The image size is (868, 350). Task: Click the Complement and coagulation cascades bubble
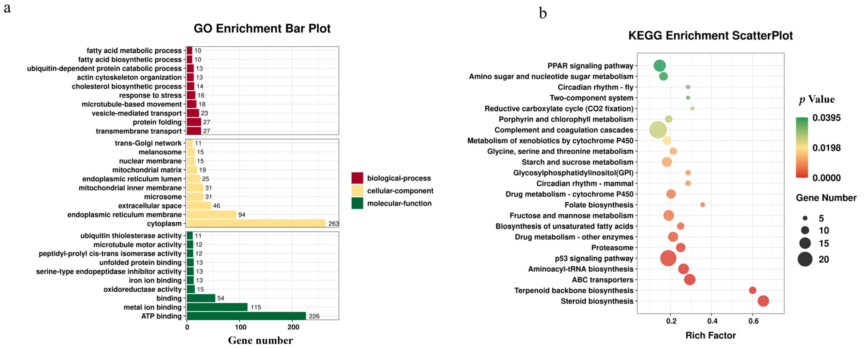(x=658, y=130)
